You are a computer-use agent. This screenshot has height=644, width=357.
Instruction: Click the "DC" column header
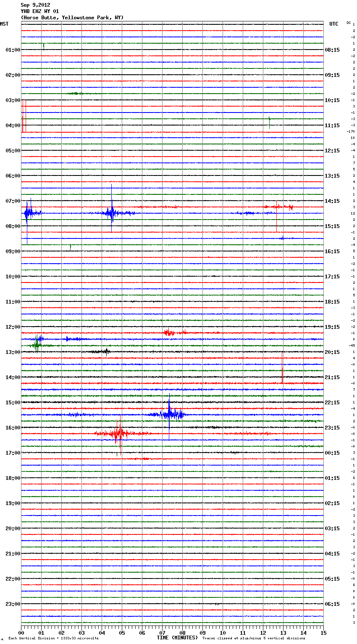click(x=349, y=23)
